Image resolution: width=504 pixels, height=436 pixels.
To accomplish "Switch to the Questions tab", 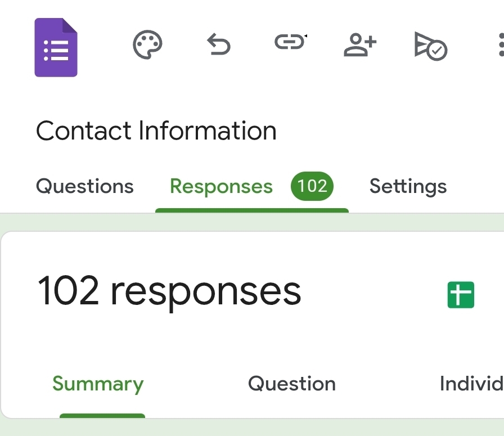I will (85, 186).
